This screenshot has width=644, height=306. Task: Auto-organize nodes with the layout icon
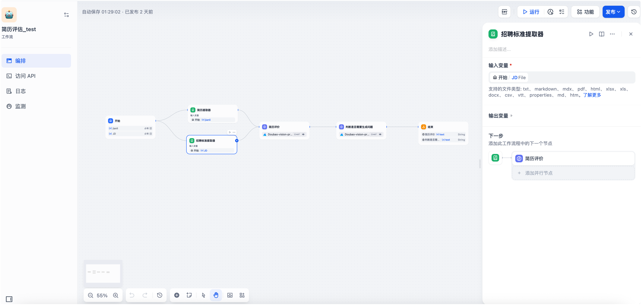click(242, 295)
